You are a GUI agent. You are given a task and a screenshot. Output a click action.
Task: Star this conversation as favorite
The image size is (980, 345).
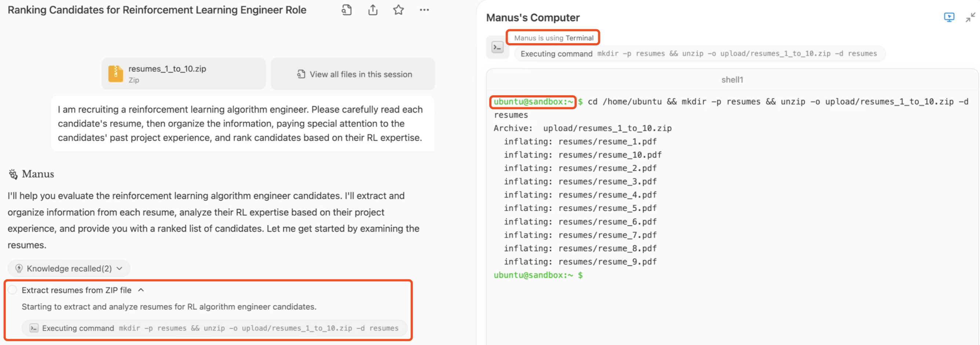tap(398, 10)
